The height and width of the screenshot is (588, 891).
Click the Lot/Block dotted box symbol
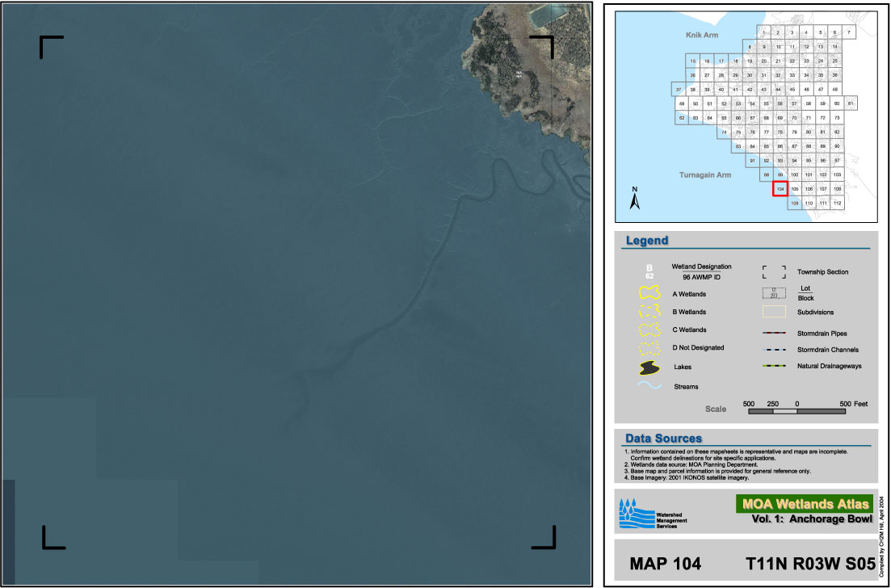[774, 293]
